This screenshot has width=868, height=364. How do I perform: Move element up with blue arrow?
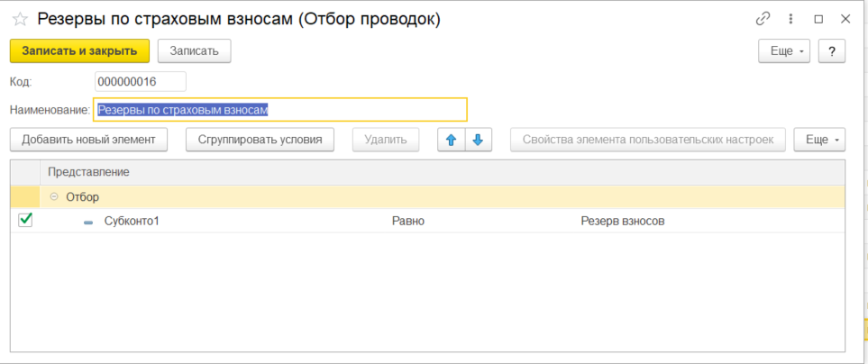451,140
